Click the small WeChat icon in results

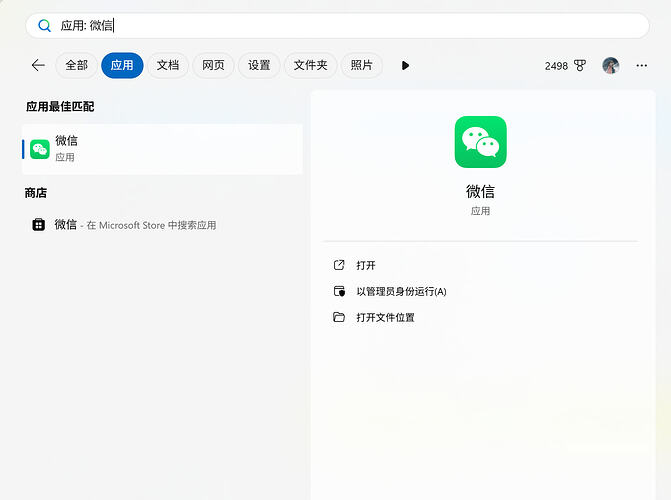40,149
